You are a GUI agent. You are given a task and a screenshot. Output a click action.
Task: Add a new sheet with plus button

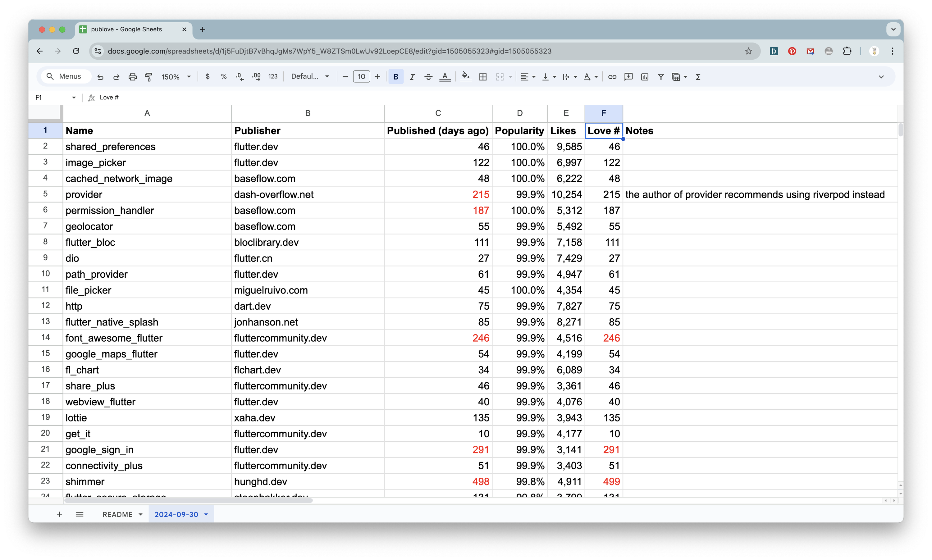click(x=59, y=514)
